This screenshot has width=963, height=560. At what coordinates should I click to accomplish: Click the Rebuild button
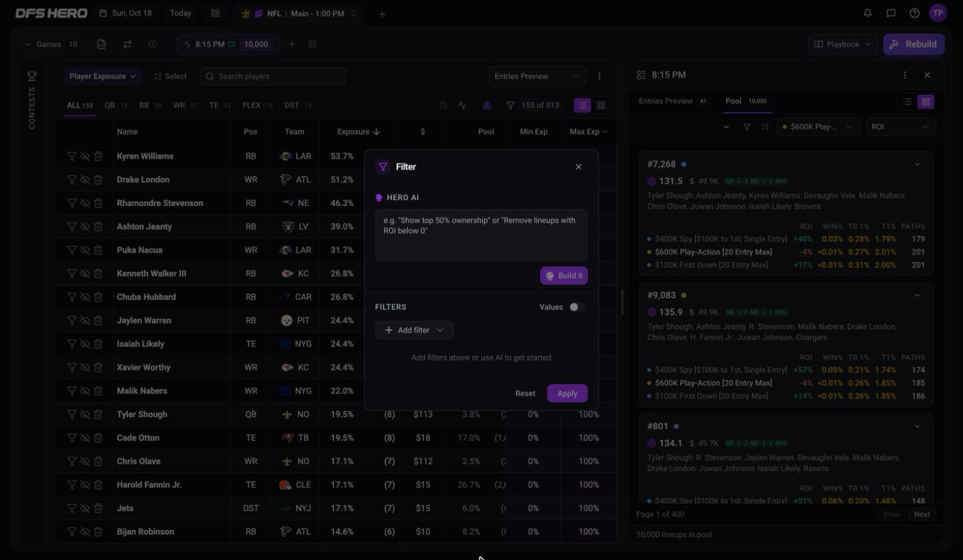(x=914, y=44)
